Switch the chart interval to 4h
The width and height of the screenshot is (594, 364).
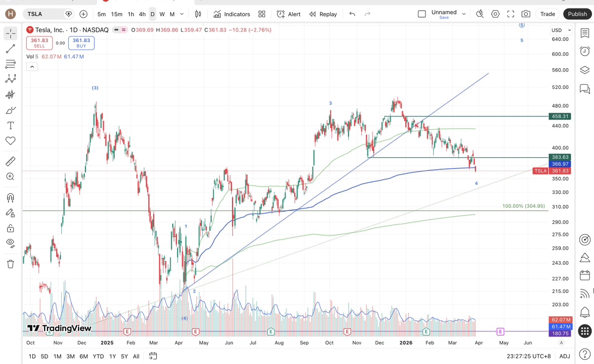[142, 14]
